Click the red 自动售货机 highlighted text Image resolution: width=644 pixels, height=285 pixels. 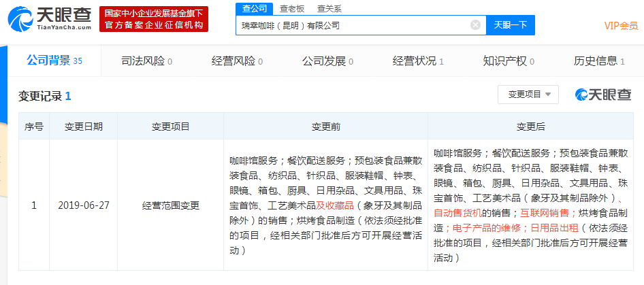pos(458,212)
